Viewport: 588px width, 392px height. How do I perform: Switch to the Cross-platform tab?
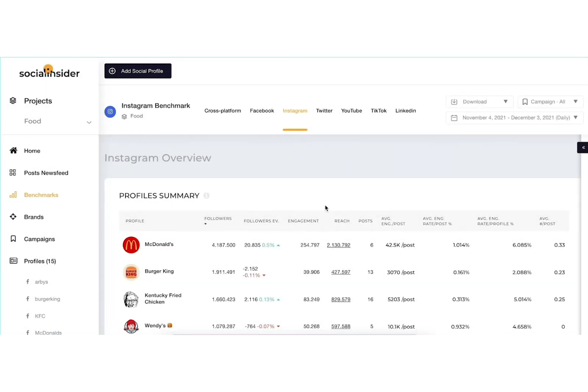222,111
